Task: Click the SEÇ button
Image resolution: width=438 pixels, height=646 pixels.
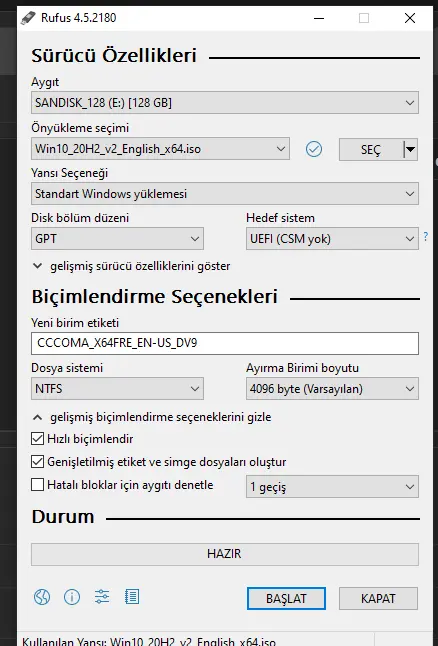Action: 371,149
